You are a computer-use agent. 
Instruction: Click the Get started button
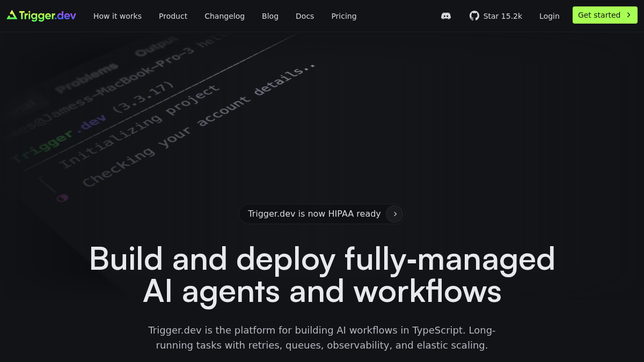pos(605,15)
